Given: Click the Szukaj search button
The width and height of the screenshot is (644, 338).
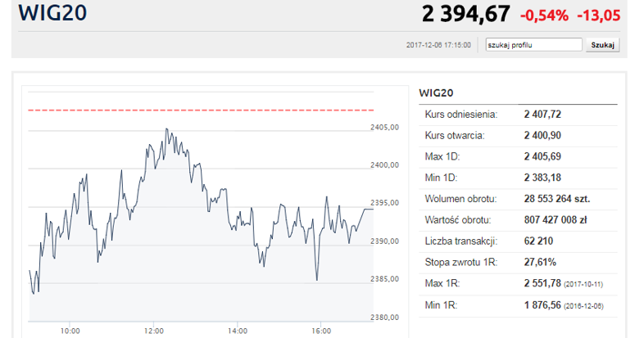Looking at the screenshot, I should [602, 45].
